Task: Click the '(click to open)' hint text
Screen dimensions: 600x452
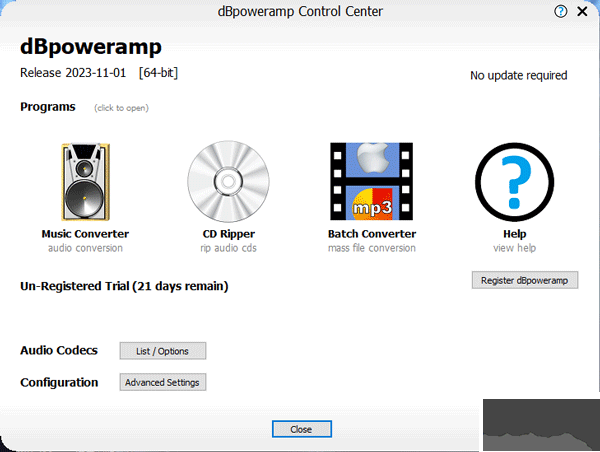Action: 121,108
